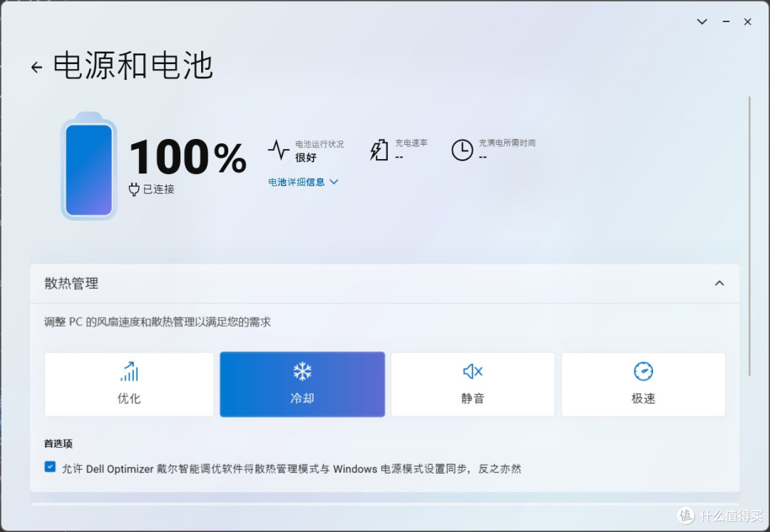This screenshot has height=532, width=770.
Task: Uncheck Dell Optimizer sync with Windows power mode
Action: tap(50, 466)
